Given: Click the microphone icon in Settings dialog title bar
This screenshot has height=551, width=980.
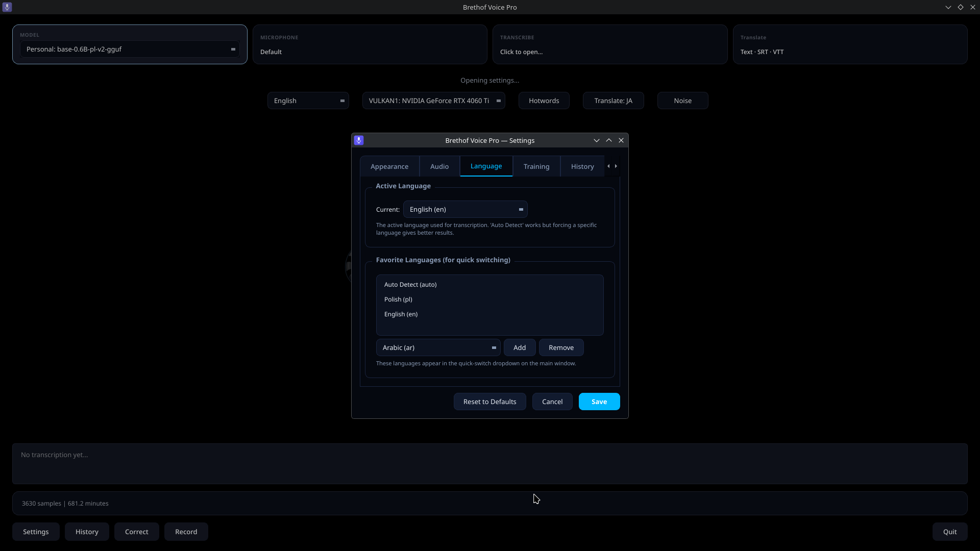Looking at the screenshot, I should 359,140.
